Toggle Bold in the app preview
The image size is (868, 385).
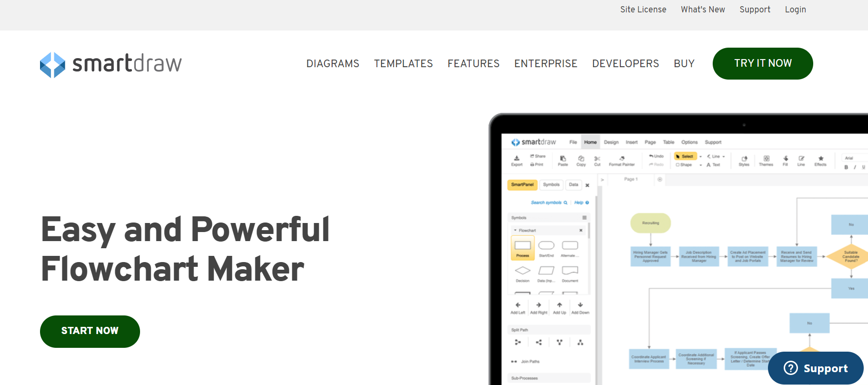(x=846, y=167)
